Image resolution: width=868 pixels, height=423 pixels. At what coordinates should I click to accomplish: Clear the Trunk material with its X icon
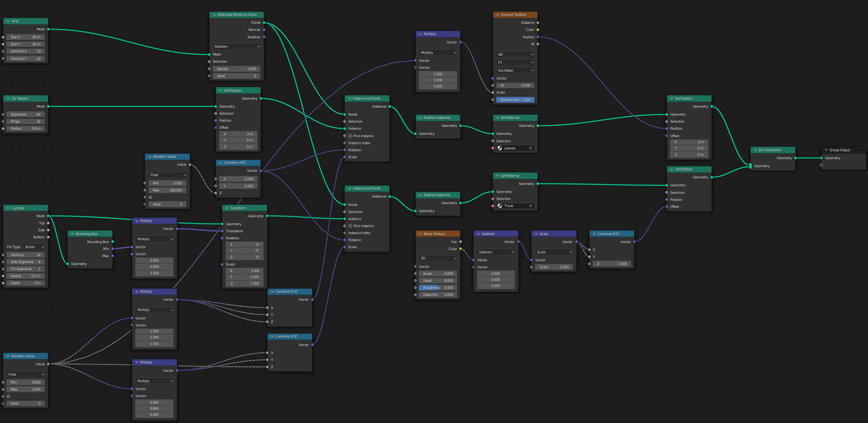(531, 206)
